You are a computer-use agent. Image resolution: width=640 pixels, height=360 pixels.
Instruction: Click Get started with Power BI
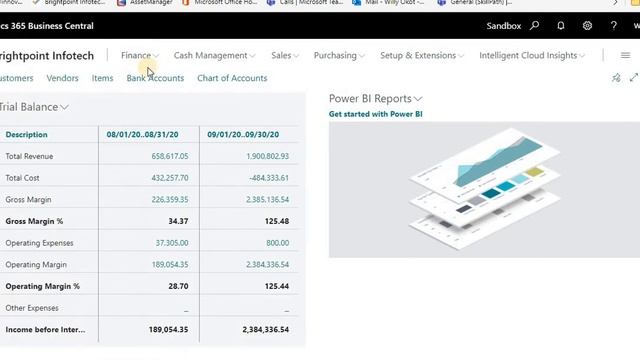click(x=376, y=114)
